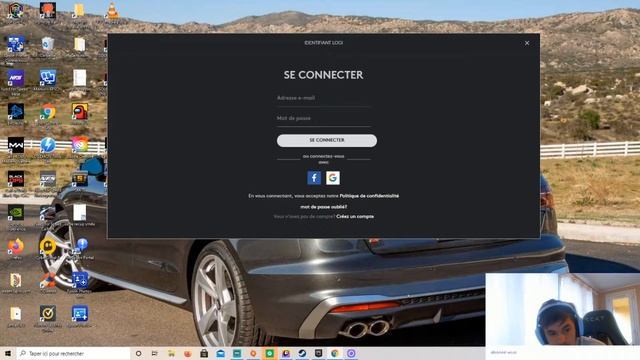Open Steam from the taskbar
The image size is (640, 360).
302,353
